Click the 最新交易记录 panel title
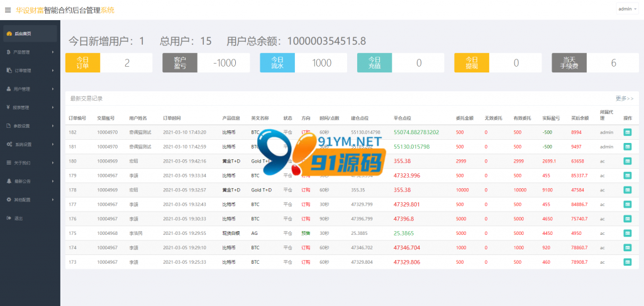Image resolution: width=644 pixels, height=306 pixels. pyautogui.click(x=86, y=99)
